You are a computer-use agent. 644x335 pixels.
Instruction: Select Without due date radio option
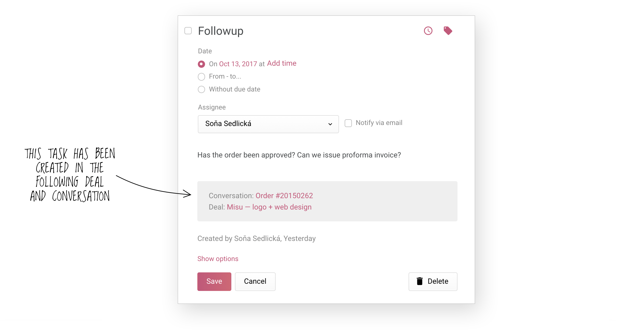click(201, 89)
